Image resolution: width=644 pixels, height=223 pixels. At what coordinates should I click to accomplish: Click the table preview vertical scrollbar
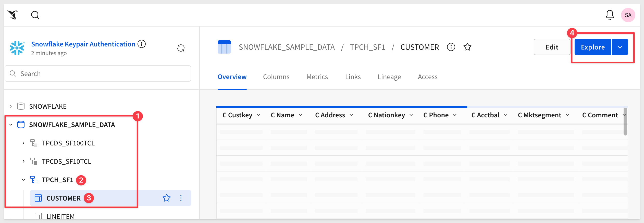(x=625, y=121)
